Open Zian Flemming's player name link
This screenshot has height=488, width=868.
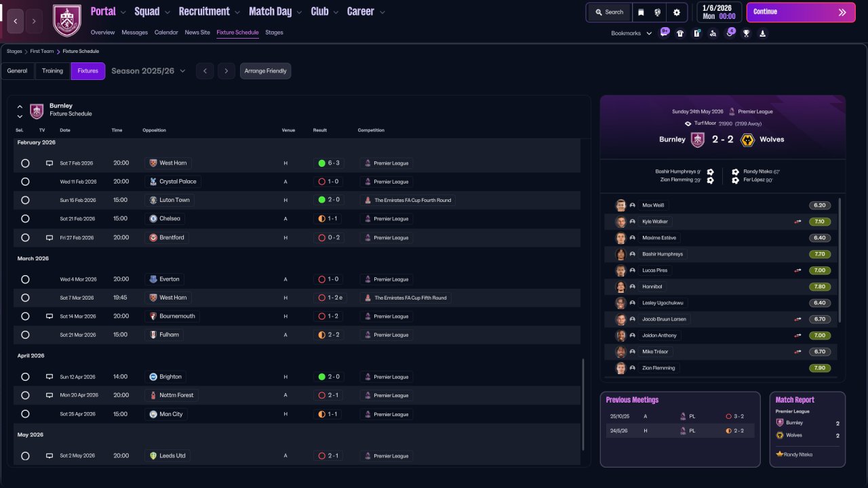[x=658, y=368]
